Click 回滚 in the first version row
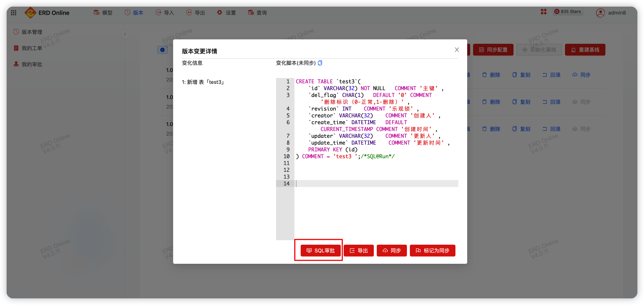644x305 pixels. coord(551,75)
